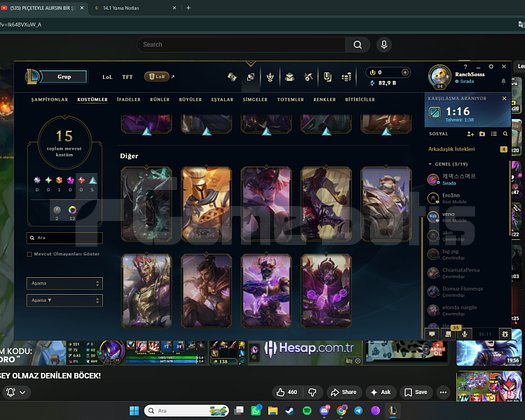This screenshot has height=420, width=525.
Task: Filter by the cyan triangle rarity icon
Action: pos(93,181)
